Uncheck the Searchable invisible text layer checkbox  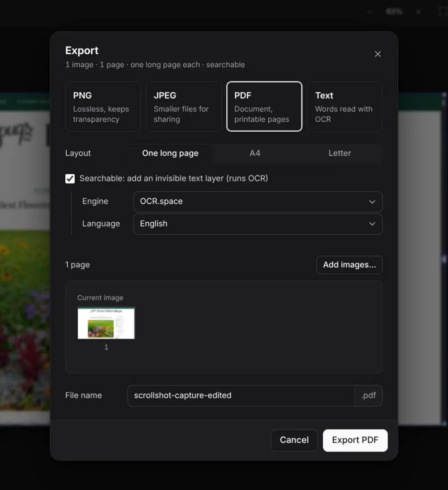[x=70, y=179]
